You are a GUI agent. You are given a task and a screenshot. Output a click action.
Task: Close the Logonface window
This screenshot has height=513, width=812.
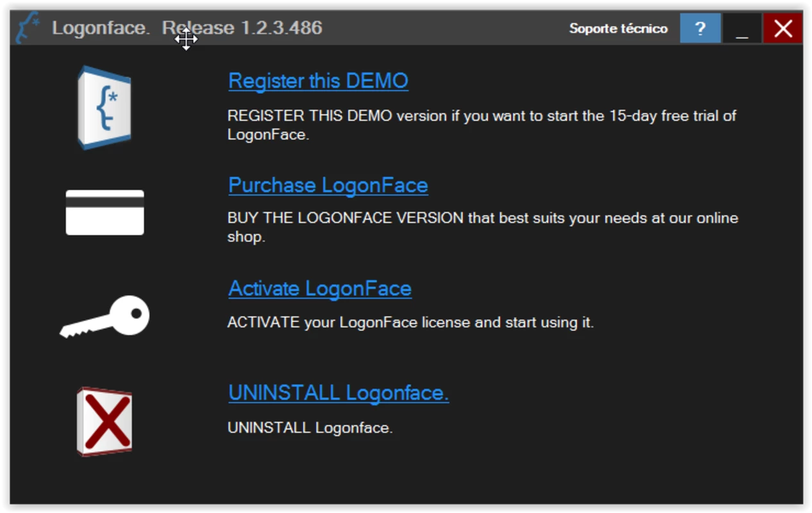pos(782,28)
